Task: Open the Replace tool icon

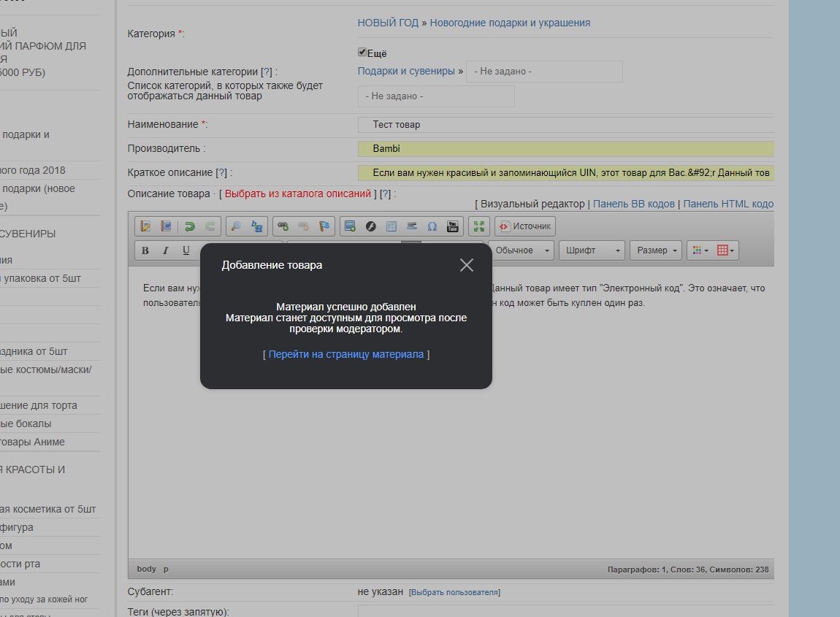Action: [x=256, y=226]
